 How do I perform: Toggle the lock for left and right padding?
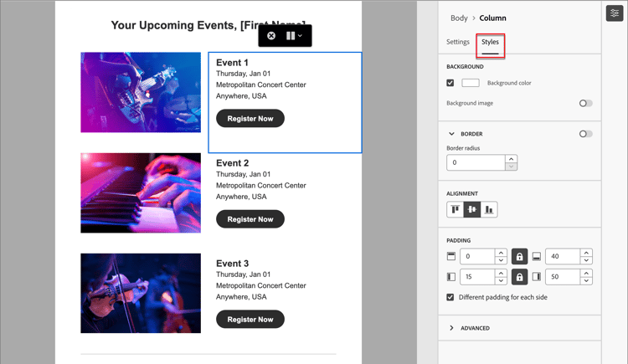coord(519,277)
